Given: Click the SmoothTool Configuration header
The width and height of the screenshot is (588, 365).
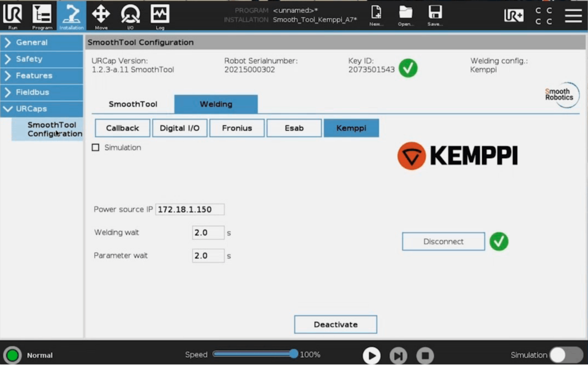Looking at the screenshot, I should [x=140, y=42].
